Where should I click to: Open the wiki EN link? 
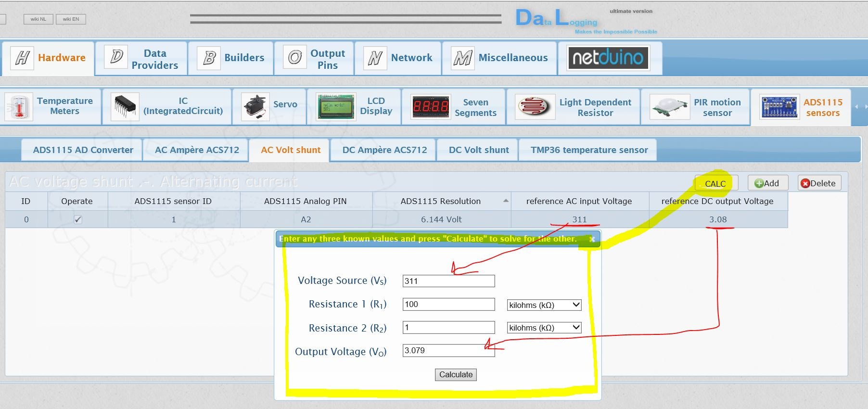71,19
